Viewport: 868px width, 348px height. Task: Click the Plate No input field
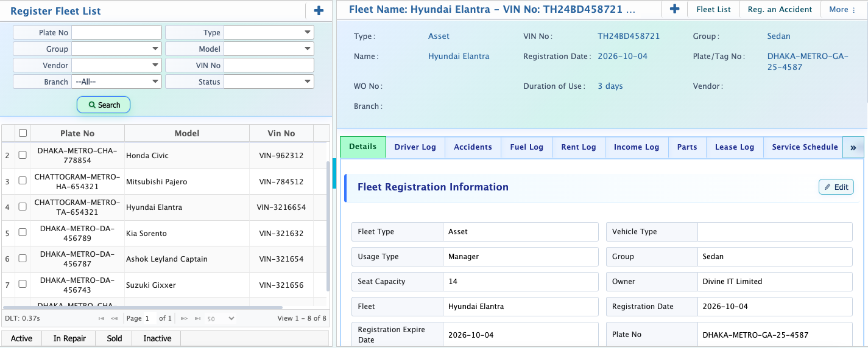point(116,32)
